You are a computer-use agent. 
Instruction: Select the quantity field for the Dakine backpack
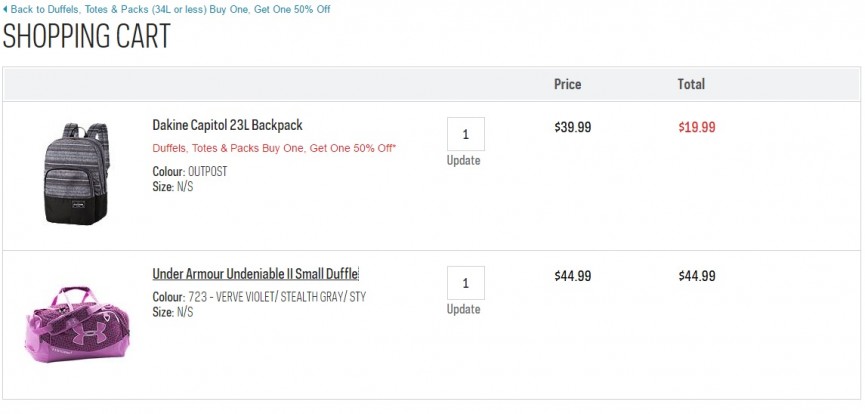pyautogui.click(x=466, y=134)
